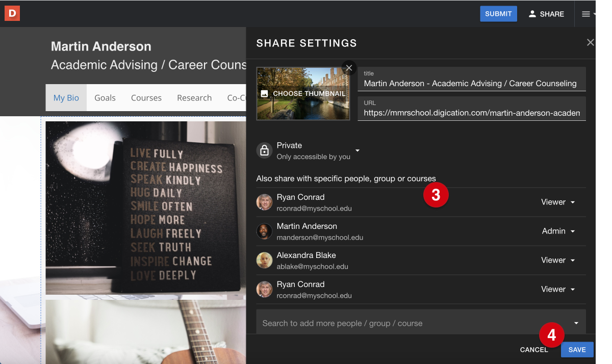
Task: Choose a thumbnail image
Action: tap(303, 94)
